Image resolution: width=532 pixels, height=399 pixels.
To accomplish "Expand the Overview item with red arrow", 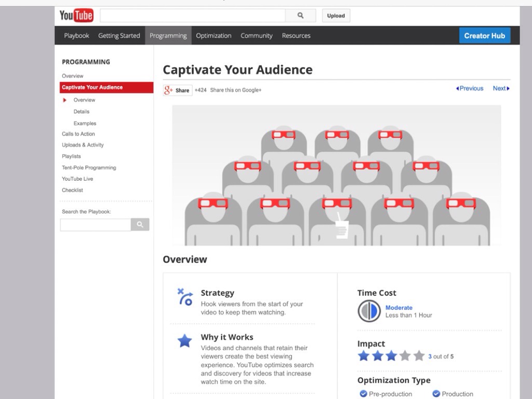I will pyautogui.click(x=84, y=100).
